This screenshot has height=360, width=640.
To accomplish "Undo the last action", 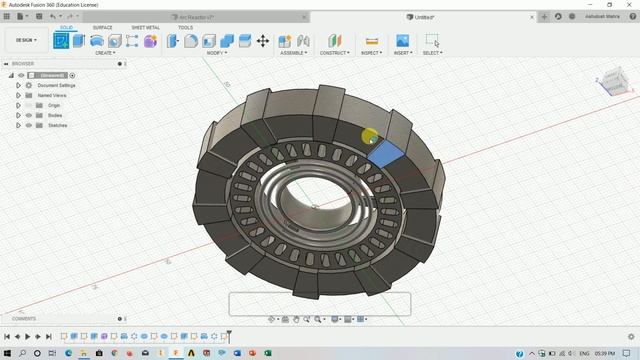I will (53, 17).
